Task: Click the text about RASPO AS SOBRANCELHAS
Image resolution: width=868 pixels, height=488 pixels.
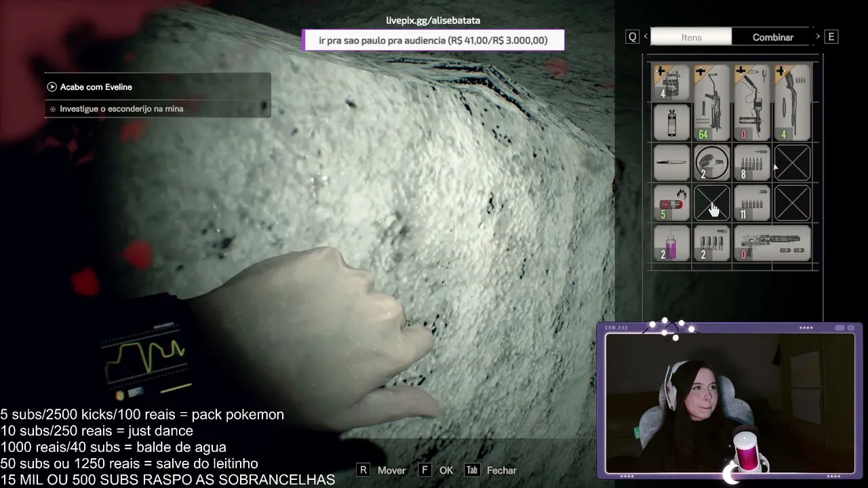Action: [x=167, y=480]
